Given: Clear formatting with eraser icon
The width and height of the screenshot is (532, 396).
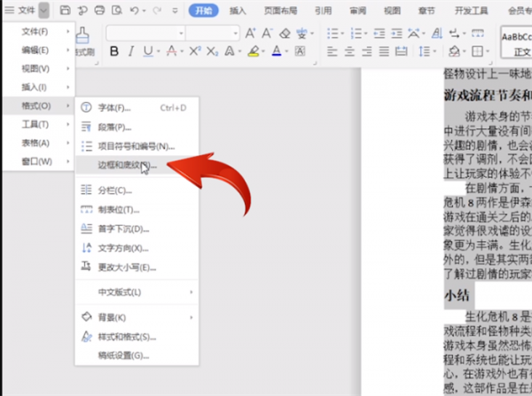Looking at the screenshot, I should coord(285,34).
